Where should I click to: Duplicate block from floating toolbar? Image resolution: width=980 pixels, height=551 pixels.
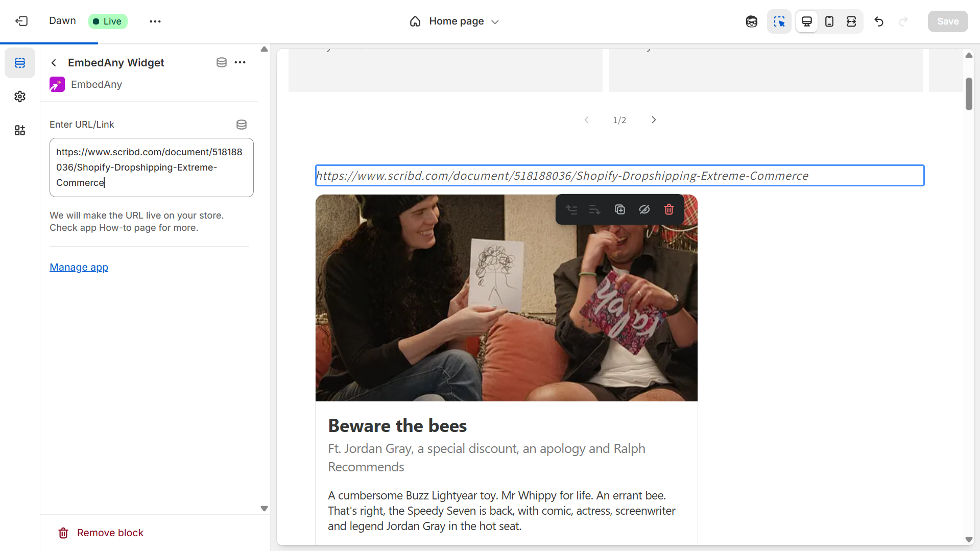(x=619, y=209)
